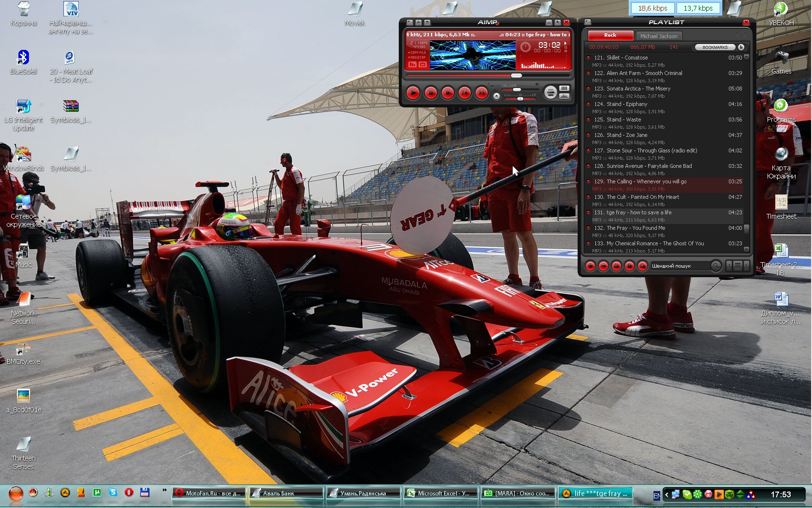This screenshot has width=812, height=508.
Task: Click the playlist list-view menu button
Action: pos(738,266)
